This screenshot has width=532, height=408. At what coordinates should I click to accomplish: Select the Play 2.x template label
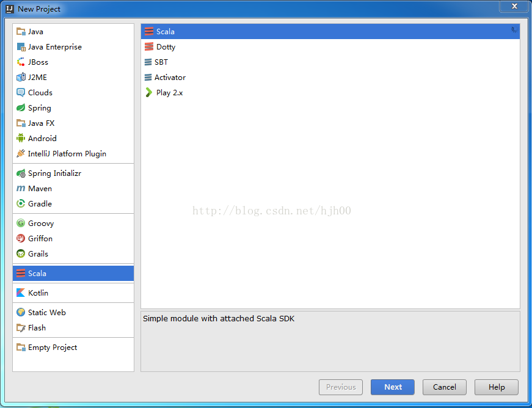(x=170, y=93)
